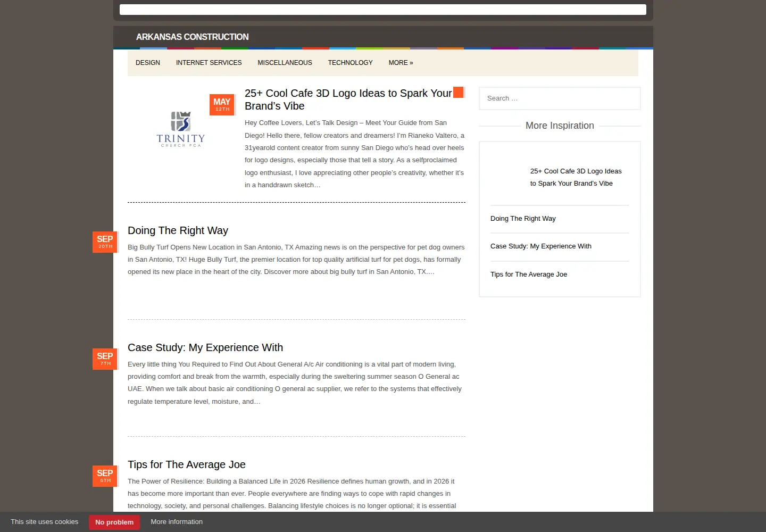Image resolution: width=766 pixels, height=532 pixels.
Task: Open INTERNET SERVICES category
Action: coord(209,63)
